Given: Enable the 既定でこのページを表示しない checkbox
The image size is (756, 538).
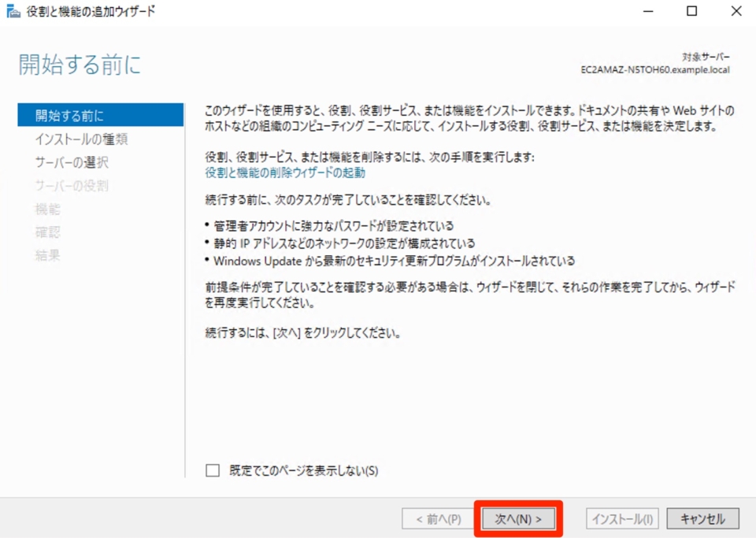Looking at the screenshot, I should point(213,471).
